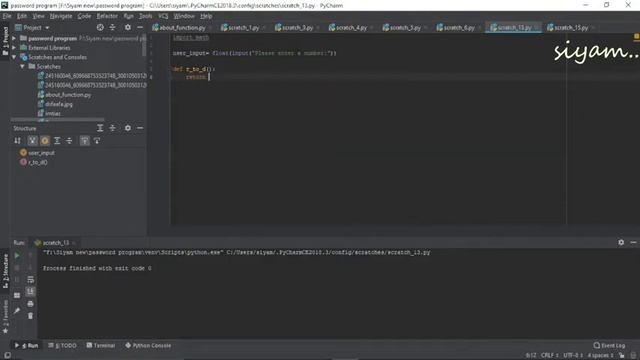Collapse all in Structure panel header
The width and height of the screenshot is (640, 360).
pyautogui.click(x=113, y=128)
